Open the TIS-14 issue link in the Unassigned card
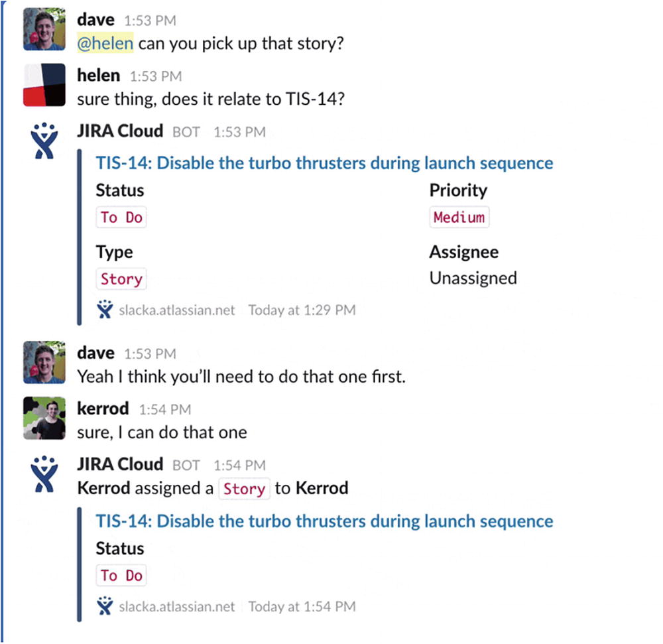Screen dimensions: 663x644 click(324, 162)
